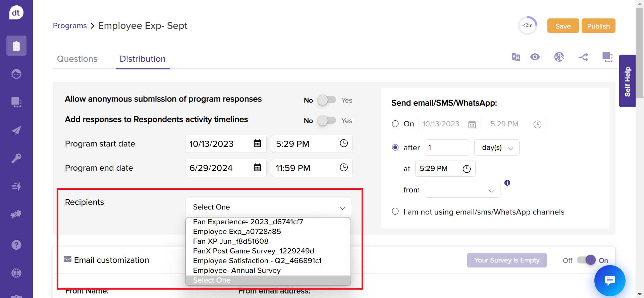Open the Self Help side tab
This screenshot has height=298, width=644.
point(627,81)
